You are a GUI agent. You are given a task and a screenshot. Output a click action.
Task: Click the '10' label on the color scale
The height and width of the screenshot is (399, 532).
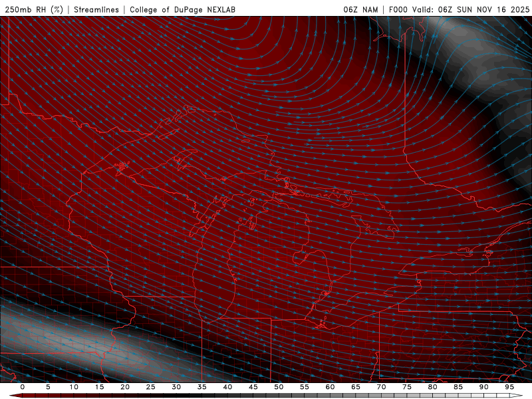click(74, 387)
